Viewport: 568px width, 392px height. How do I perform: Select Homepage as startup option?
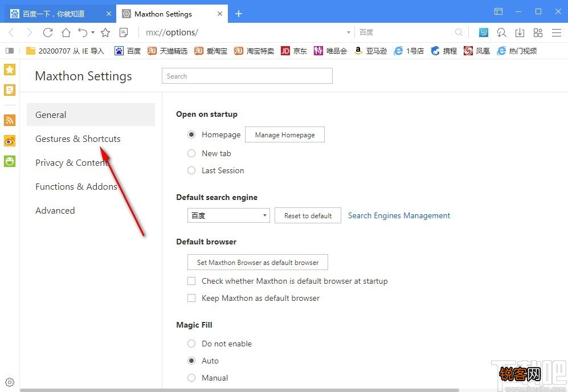coord(191,134)
